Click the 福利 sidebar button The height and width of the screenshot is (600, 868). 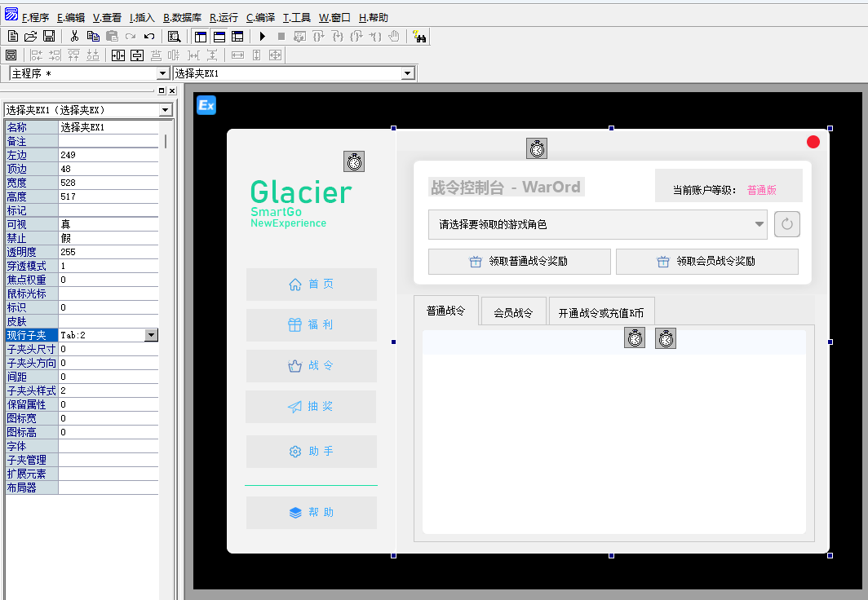311,324
